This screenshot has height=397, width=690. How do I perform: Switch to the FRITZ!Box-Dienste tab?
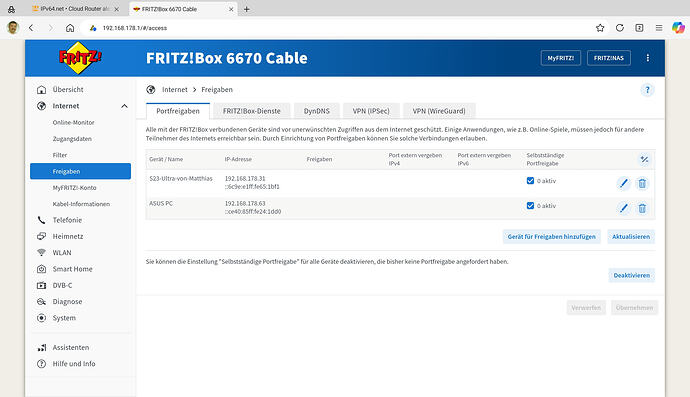[x=252, y=111]
